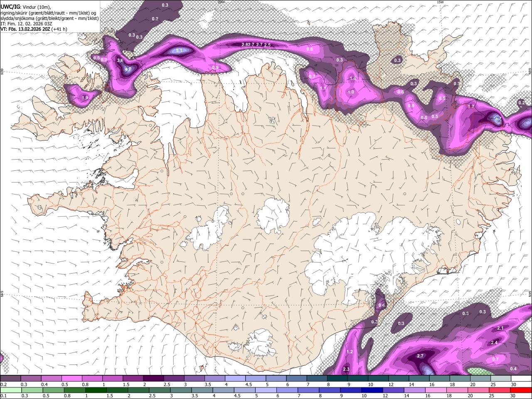Screen dimensions: 532x399
Task: Pick the light lavender 4–4.5 snow swatch
Action: click(236, 379)
